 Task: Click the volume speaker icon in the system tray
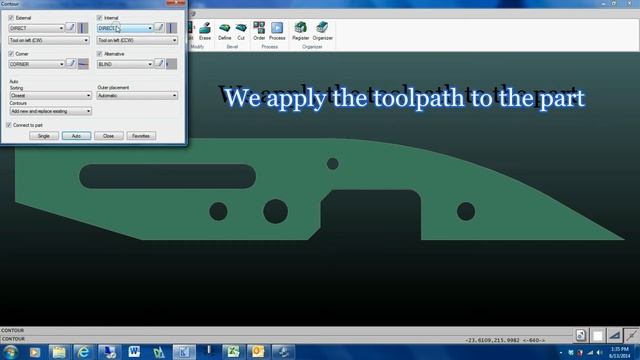pyautogui.click(x=599, y=352)
